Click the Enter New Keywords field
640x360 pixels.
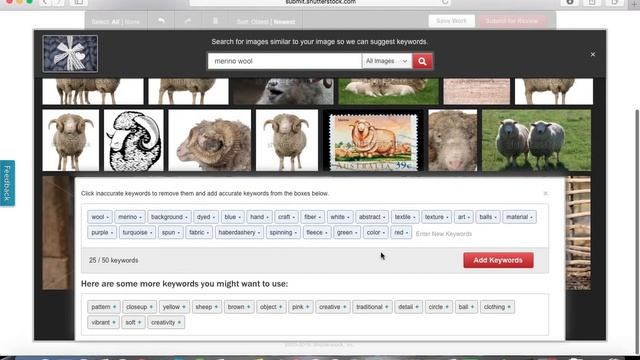coord(444,234)
